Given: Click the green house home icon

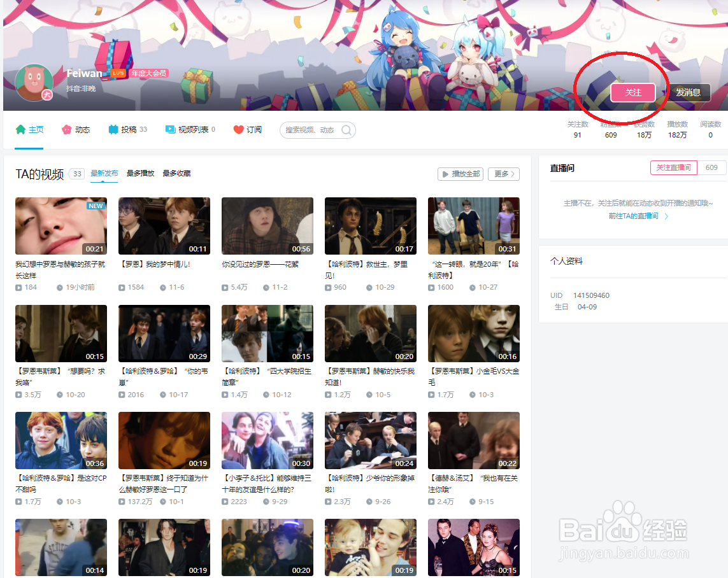Looking at the screenshot, I should click(20, 129).
